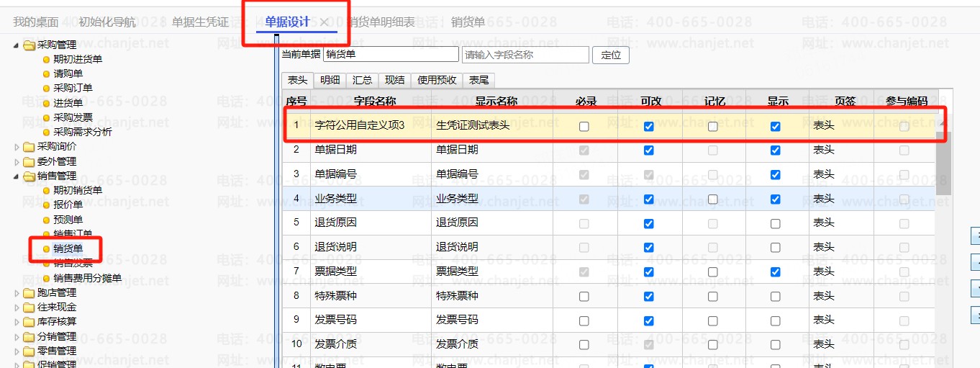Expand the 委外管理 tree node arrow
This screenshot has height=368, width=980.
tap(18, 161)
